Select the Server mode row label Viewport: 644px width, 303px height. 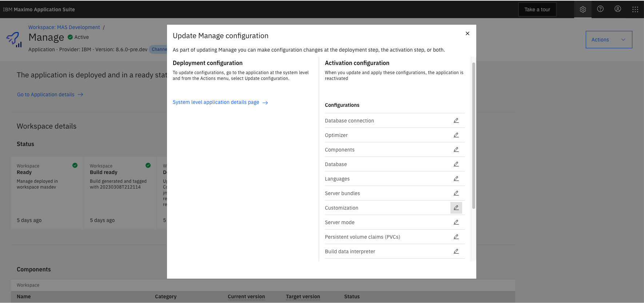click(x=339, y=222)
